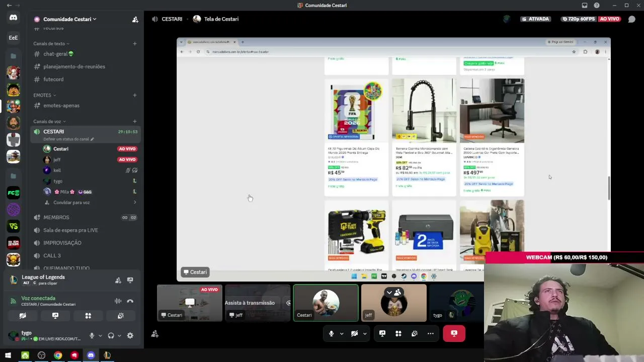Open the EeE server
Image resolution: width=644 pixels, height=362 pixels.
pyautogui.click(x=13, y=38)
